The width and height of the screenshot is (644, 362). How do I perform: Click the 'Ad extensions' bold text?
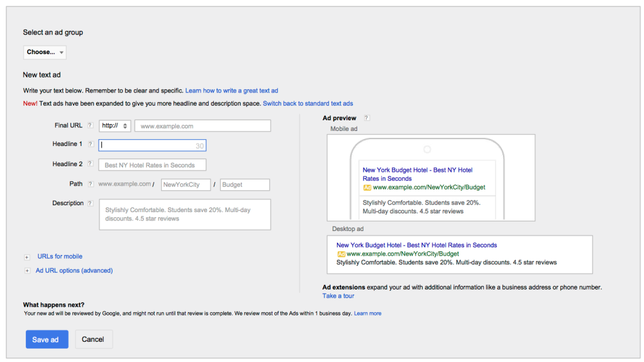[344, 287]
